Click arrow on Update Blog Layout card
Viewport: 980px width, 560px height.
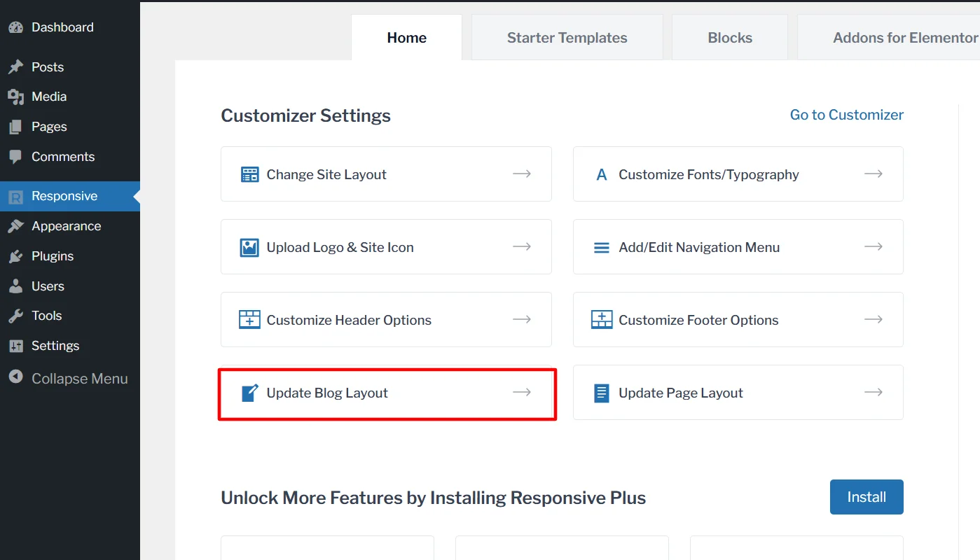521,392
